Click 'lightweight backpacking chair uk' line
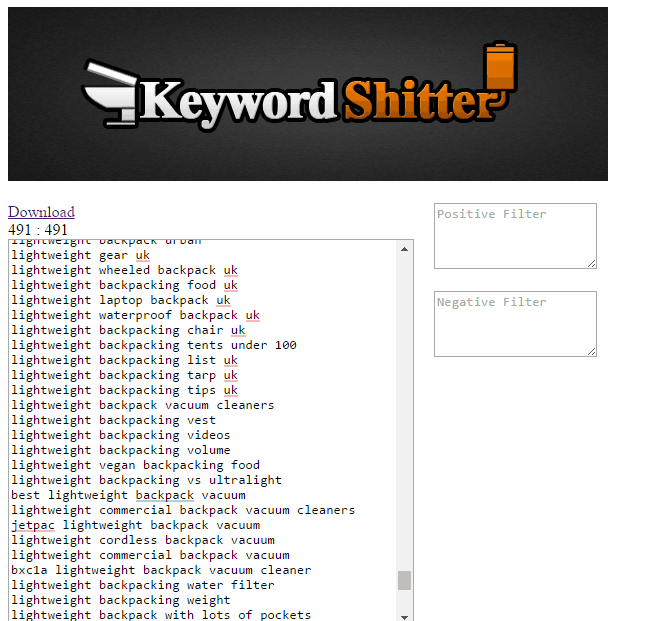Image resolution: width=662 pixels, height=621 pixels. coord(128,330)
